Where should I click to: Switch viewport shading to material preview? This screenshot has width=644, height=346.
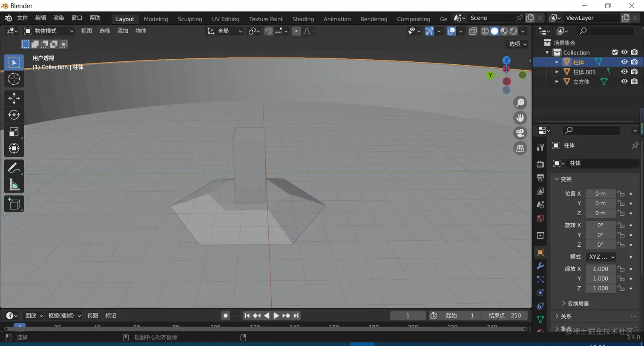(504, 31)
